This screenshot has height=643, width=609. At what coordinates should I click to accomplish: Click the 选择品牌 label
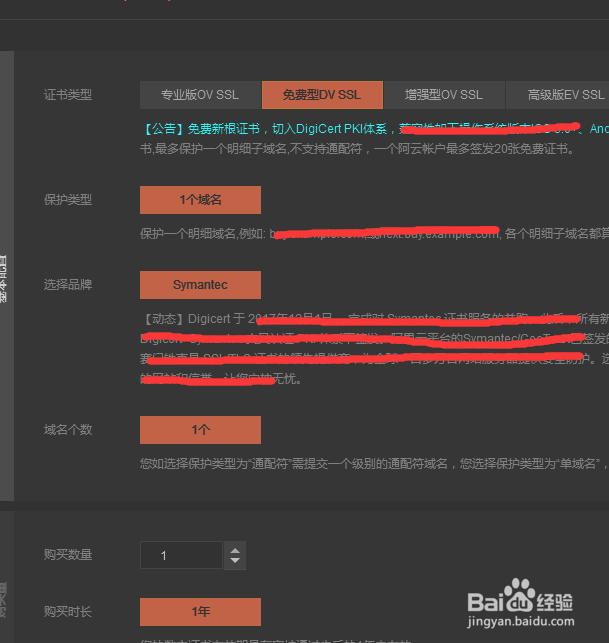(68, 285)
